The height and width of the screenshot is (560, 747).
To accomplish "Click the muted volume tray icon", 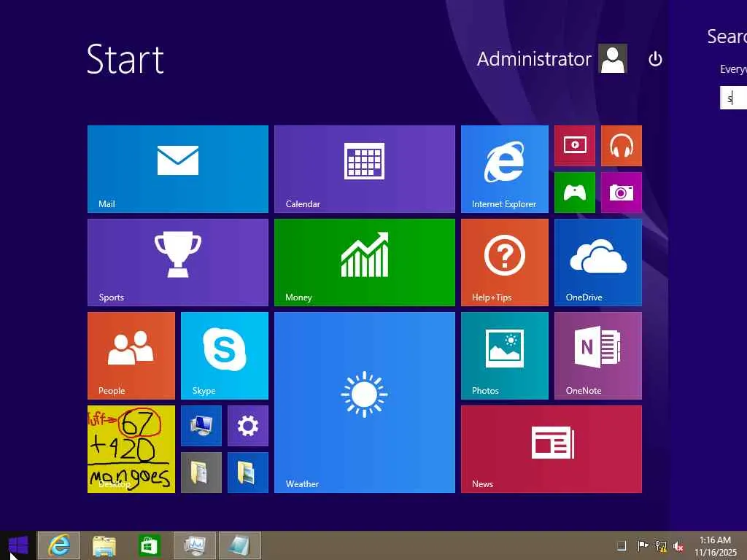I will pos(678,545).
